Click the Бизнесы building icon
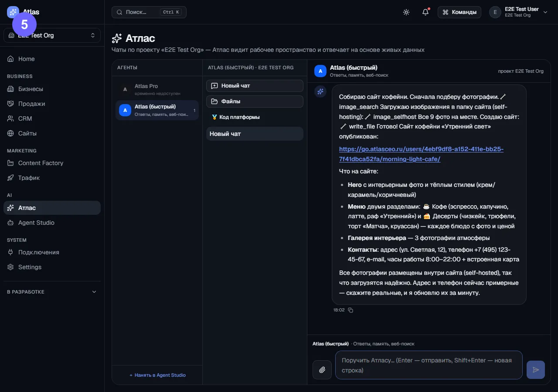 click(x=10, y=89)
